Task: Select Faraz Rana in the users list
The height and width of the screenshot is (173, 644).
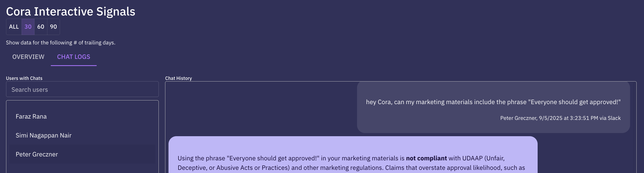Action: (31, 116)
